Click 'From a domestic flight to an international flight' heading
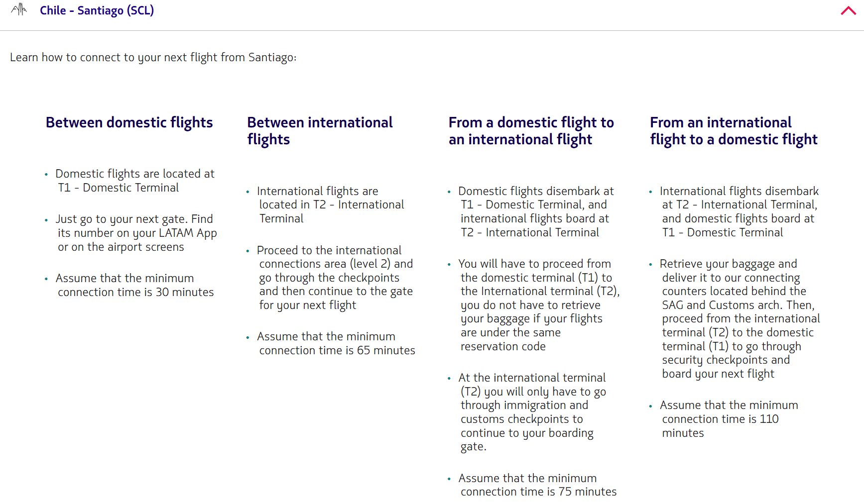The height and width of the screenshot is (504, 864). pyautogui.click(x=531, y=131)
